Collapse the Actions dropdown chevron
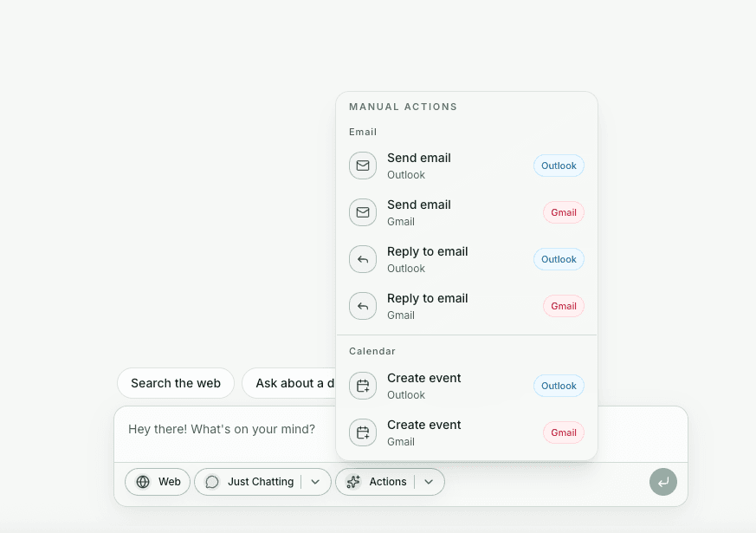Viewport: 756px width, 533px height. point(429,481)
